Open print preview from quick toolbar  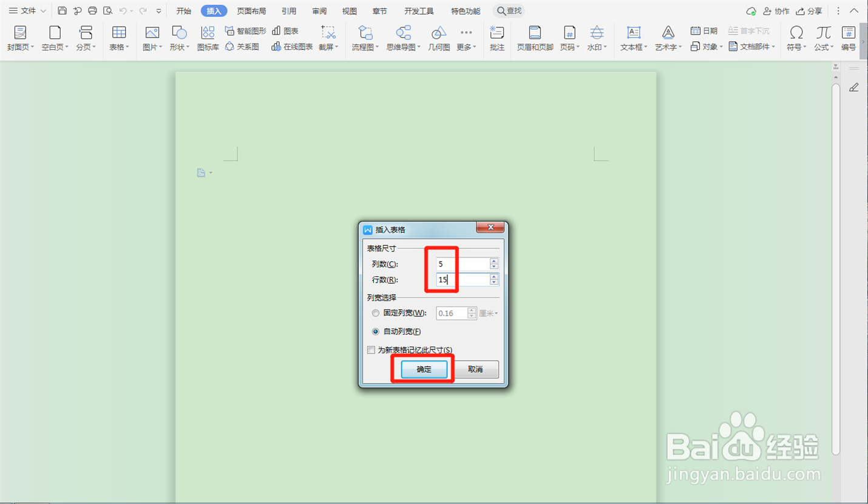(107, 11)
